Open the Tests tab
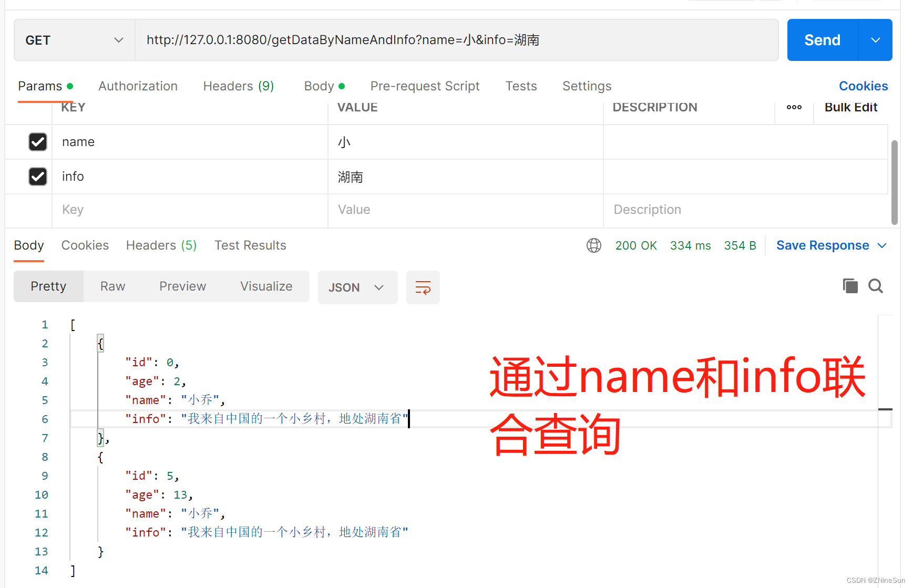Screen dimensions: 913x588 [521, 86]
